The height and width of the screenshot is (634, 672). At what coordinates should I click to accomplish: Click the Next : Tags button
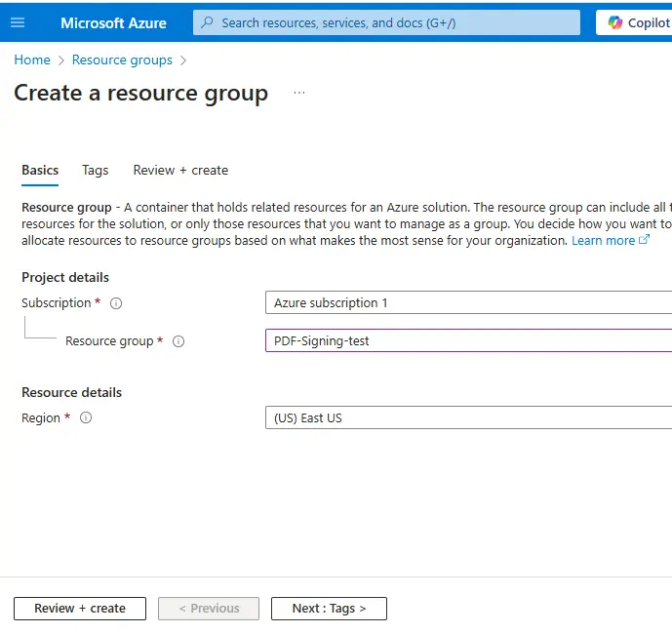pyautogui.click(x=329, y=609)
